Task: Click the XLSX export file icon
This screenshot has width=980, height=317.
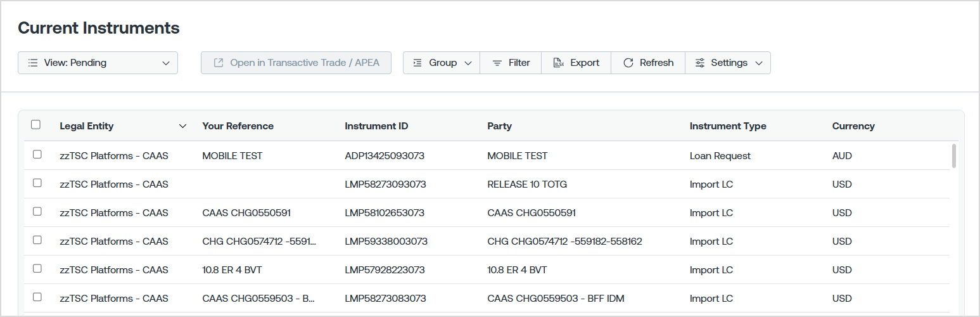Action: (x=559, y=63)
